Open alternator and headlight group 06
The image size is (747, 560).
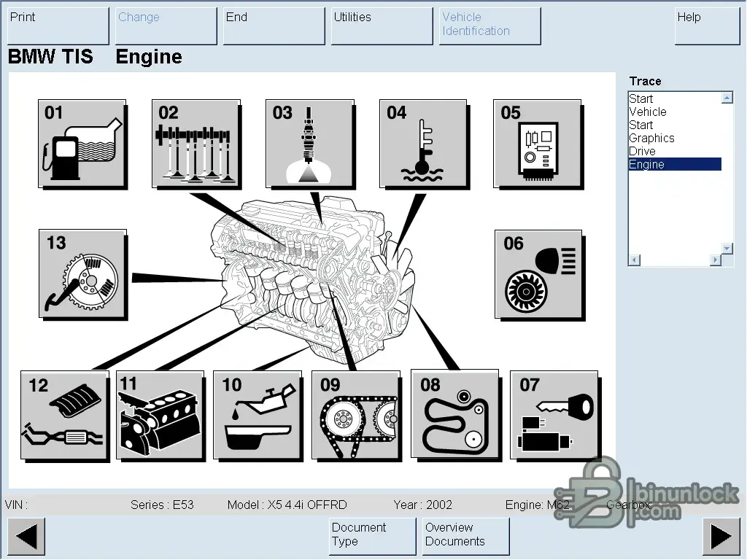pyautogui.click(x=539, y=275)
